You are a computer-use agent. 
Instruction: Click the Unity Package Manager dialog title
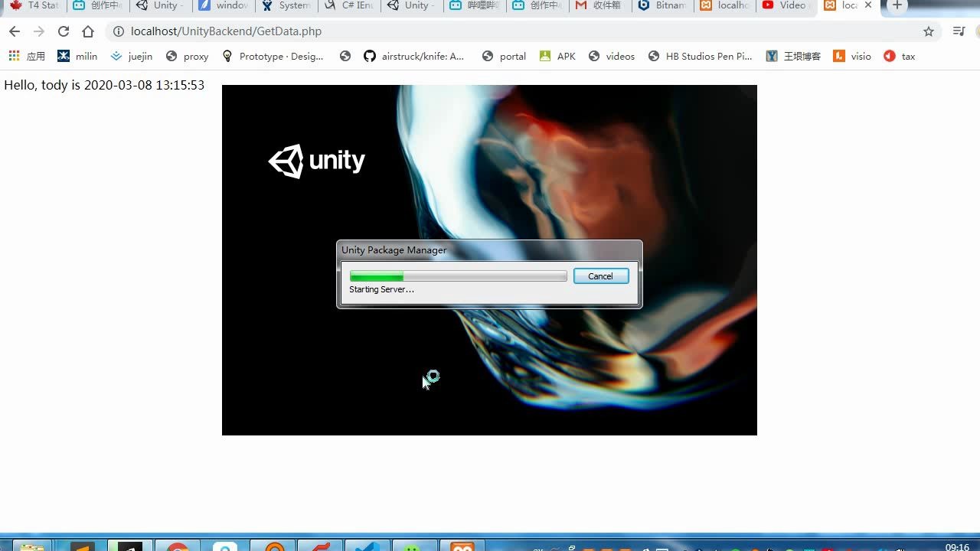coord(394,250)
